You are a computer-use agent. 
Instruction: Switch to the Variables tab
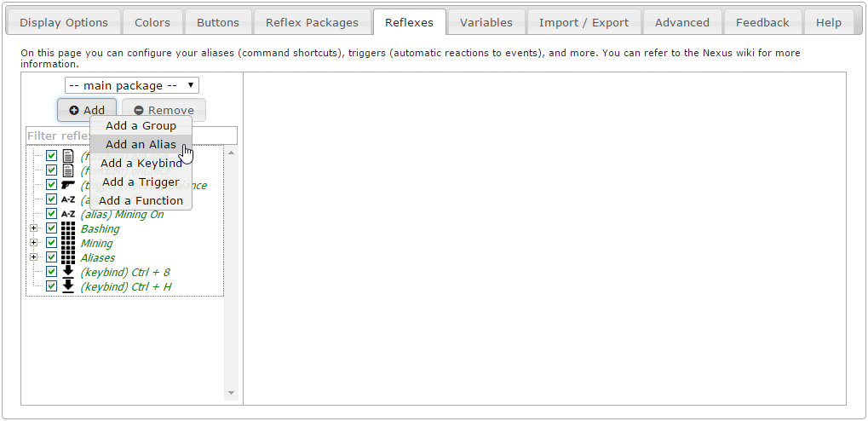[x=486, y=22]
